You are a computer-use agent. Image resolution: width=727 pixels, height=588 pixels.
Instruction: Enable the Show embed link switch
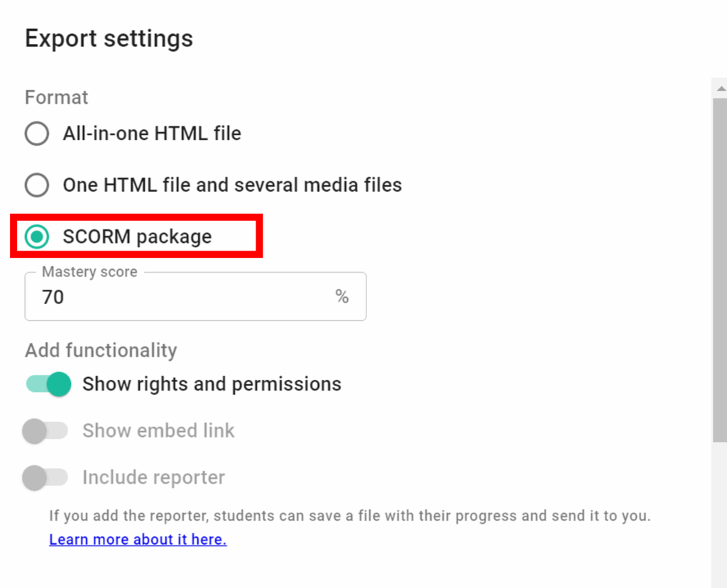pos(45,430)
